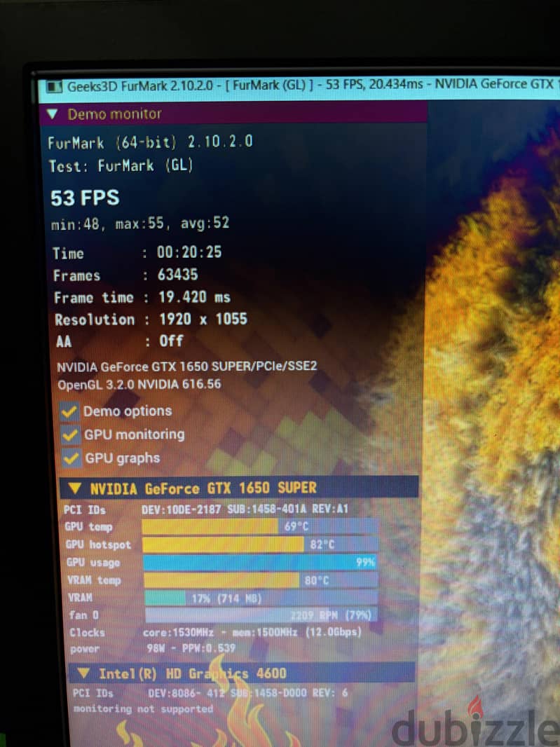Click the Time value 00:20:25
Image resolution: width=560 pixels, height=747 pixels.
[x=189, y=252]
